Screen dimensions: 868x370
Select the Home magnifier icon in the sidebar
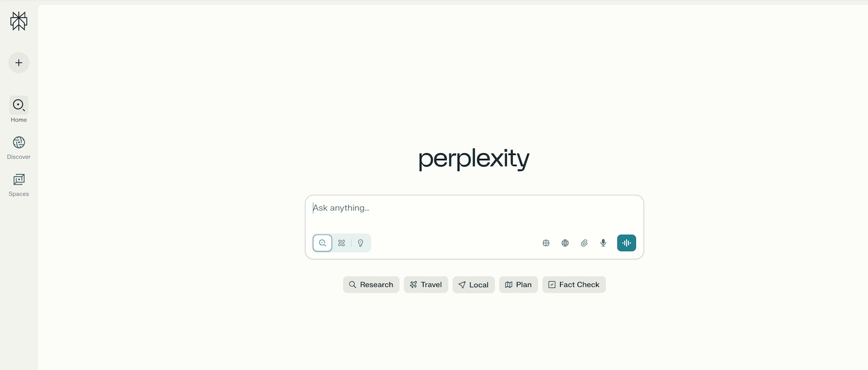click(19, 106)
